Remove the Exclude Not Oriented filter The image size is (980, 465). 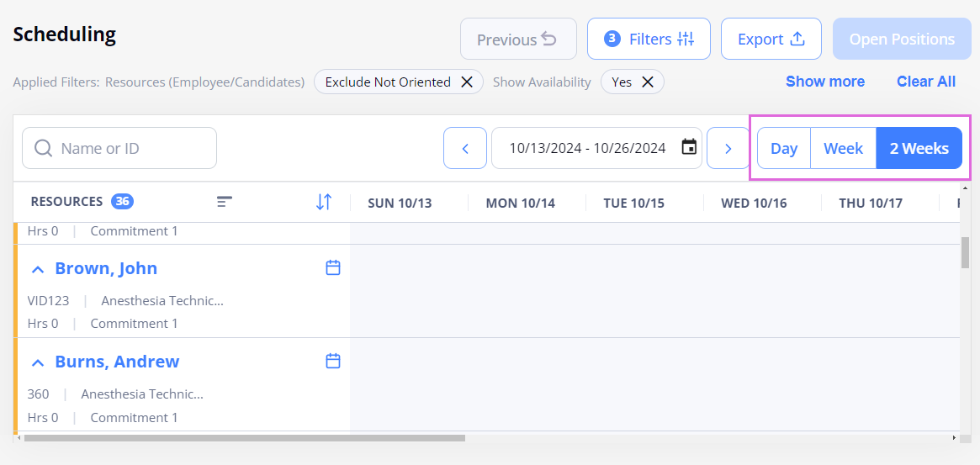coord(466,82)
